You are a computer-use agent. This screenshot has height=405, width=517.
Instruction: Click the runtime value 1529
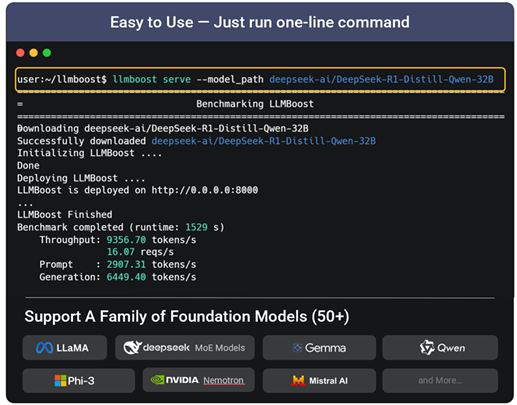tap(196, 227)
